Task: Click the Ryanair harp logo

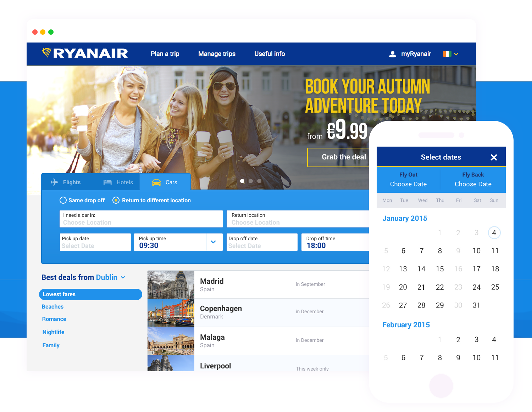Action: (x=47, y=53)
